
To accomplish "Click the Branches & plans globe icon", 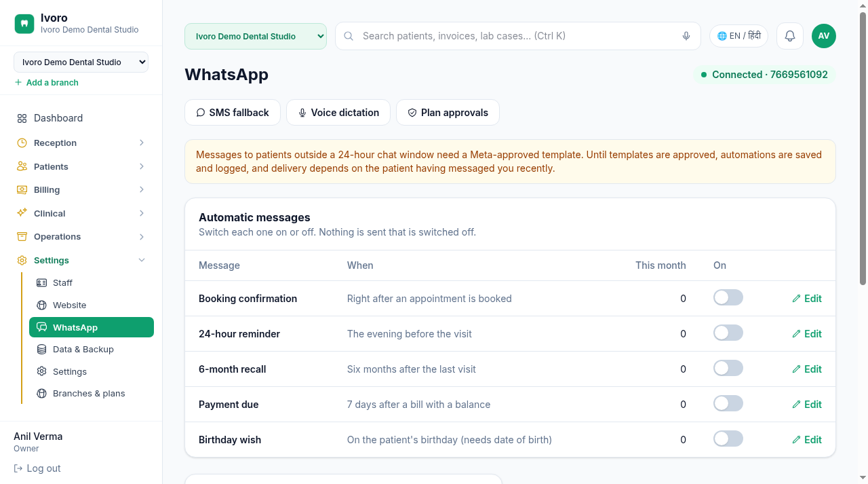I will click(x=41, y=393).
